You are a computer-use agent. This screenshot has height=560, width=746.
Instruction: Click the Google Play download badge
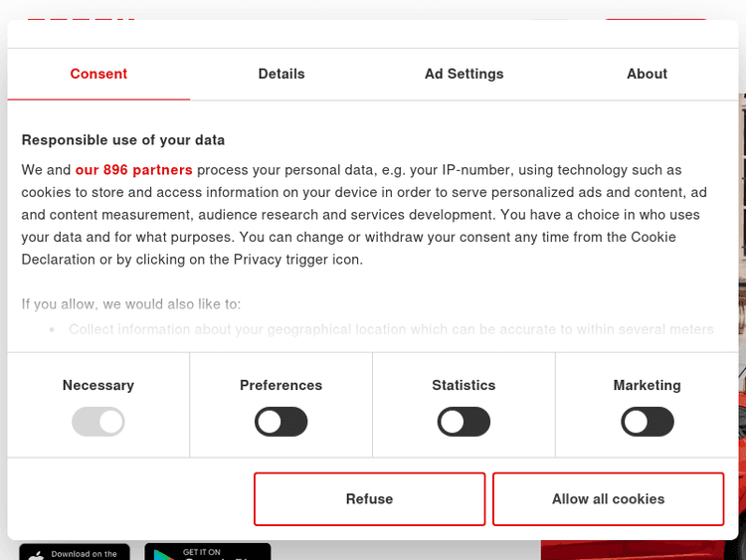pos(207,552)
